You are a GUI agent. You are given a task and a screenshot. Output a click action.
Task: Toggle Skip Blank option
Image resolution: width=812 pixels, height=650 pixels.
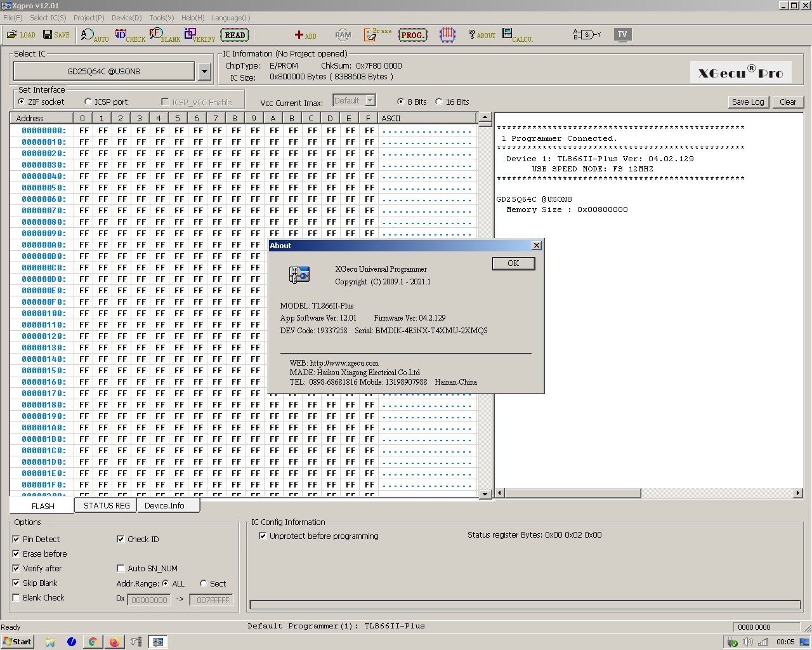35,583
